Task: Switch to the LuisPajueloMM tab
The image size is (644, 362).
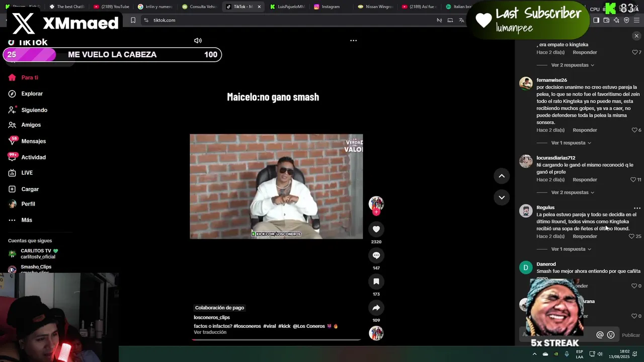Action: (x=288, y=7)
